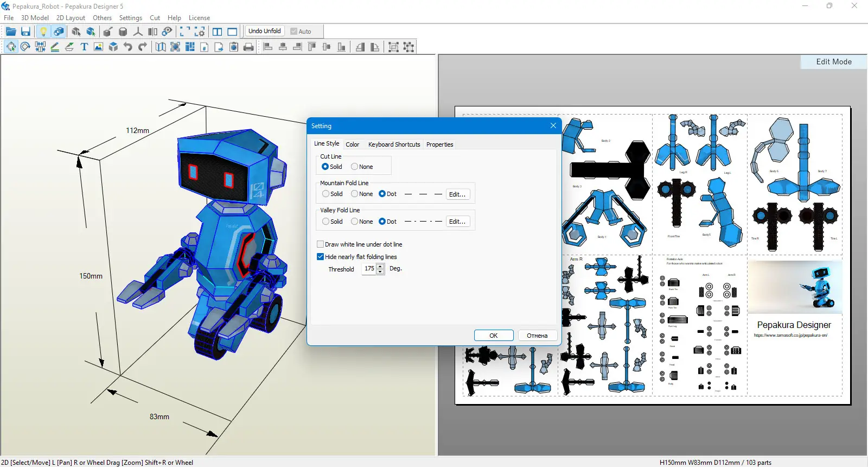Confirm settings with the OK button
The width and height of the screenshot is (868, 467).
coord(494,336)
